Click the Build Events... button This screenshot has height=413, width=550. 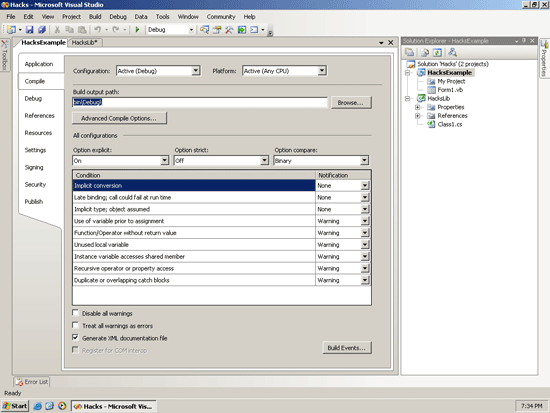point(347,348)
